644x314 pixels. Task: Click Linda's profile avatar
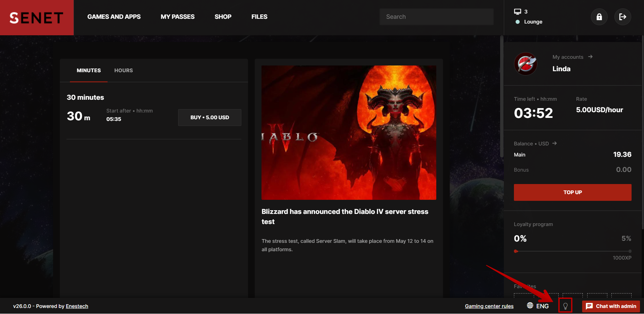point(525,64)
